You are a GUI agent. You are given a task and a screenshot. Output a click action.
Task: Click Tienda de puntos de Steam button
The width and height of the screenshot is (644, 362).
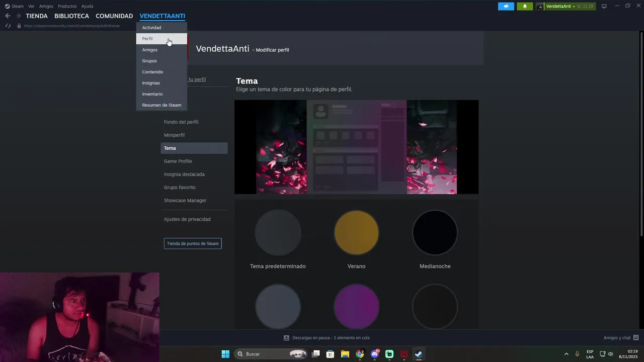click(193, 243)
